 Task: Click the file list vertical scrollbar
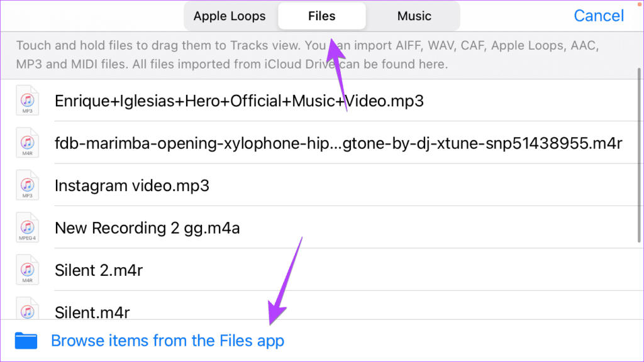click(639, 155)
